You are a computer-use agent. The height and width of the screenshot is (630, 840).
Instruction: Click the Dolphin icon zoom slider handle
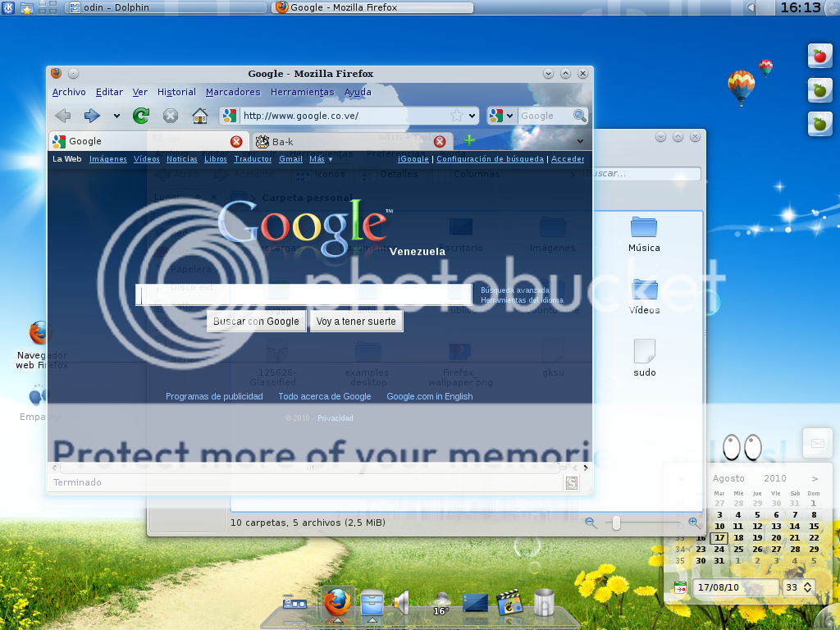616,523
